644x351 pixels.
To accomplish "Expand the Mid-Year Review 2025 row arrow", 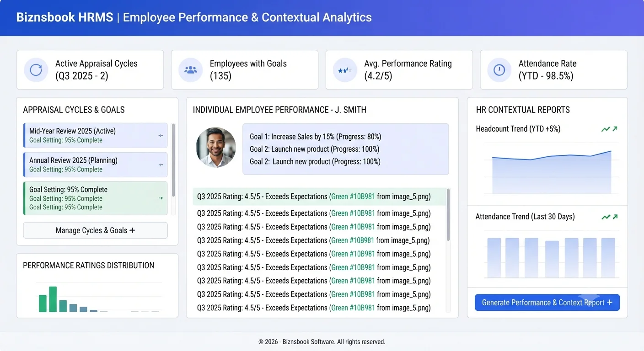I will (161, 136).
